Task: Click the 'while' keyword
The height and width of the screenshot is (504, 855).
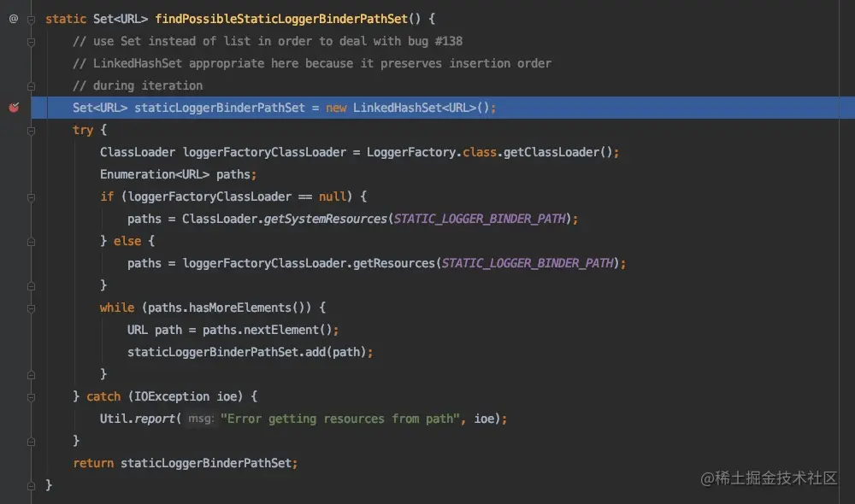Action: coord(116,308)
